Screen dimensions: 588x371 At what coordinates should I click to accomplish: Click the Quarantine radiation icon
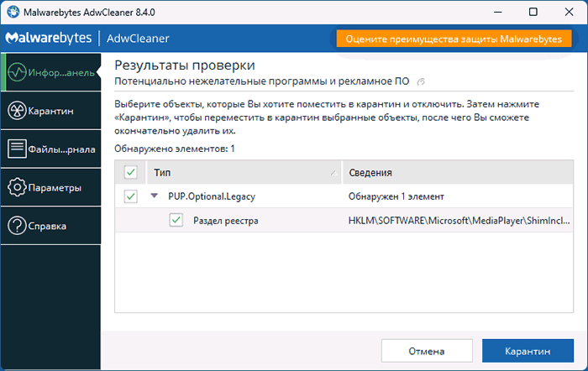tap(18, 111)
